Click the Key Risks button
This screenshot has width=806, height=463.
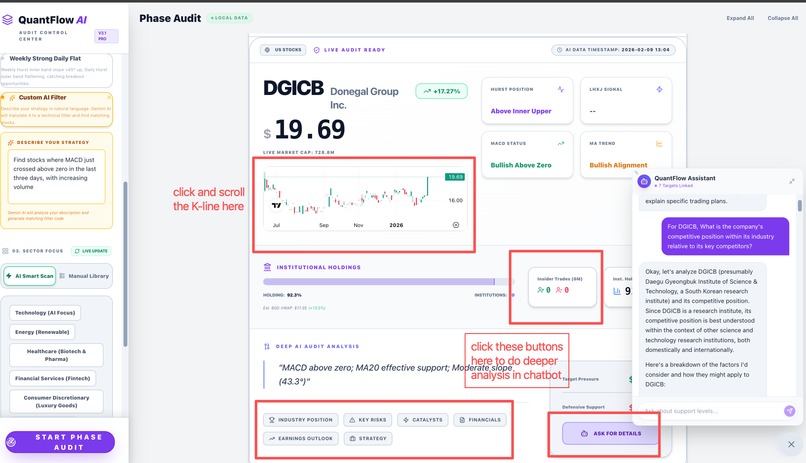coord(368,420)
